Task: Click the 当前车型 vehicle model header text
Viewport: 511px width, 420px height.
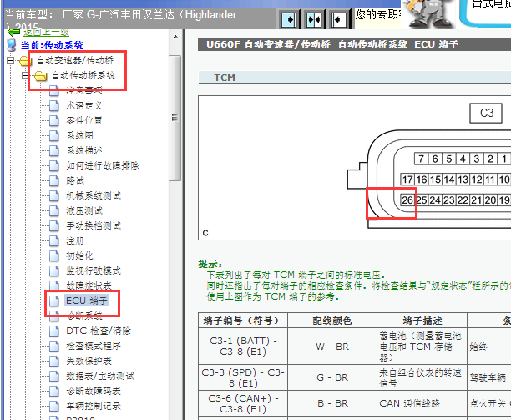Action: 120,19
